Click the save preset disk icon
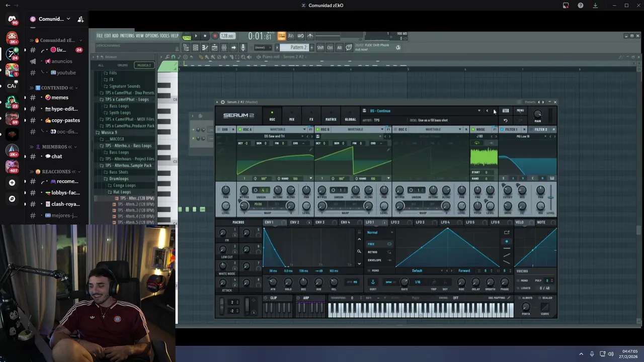The height and width of the screenshot is (362, 644). click(x=364, y=111)
